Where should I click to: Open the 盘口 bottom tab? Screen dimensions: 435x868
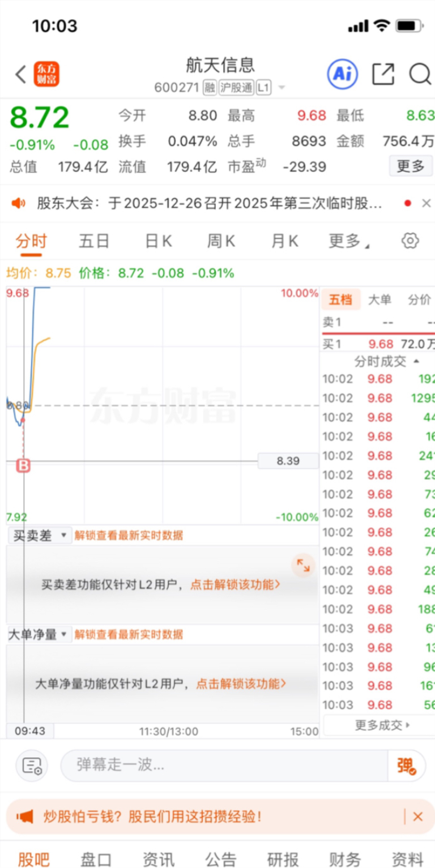point(96,858)
